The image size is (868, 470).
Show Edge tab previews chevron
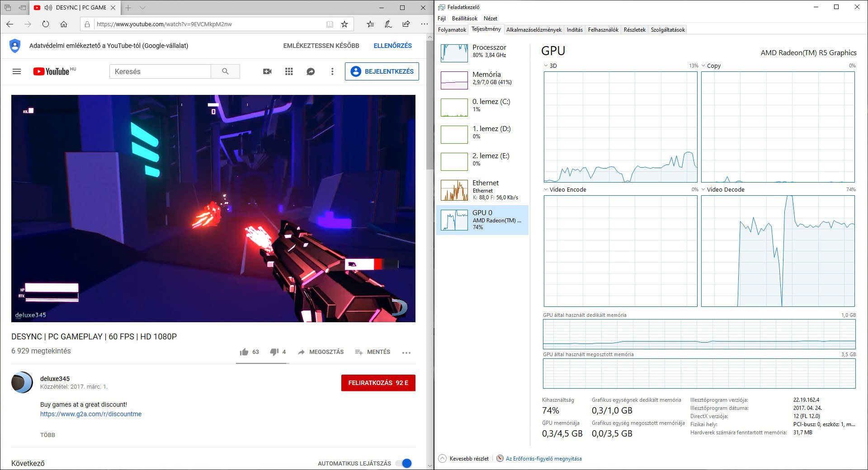(142, 8)
